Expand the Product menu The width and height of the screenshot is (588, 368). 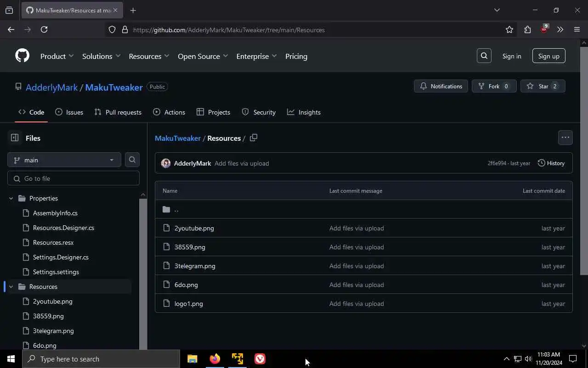(57, 56)
